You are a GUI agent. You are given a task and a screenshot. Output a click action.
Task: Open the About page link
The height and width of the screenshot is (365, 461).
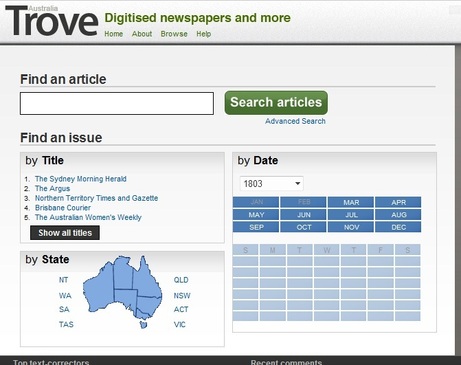[x=142, y=34]
